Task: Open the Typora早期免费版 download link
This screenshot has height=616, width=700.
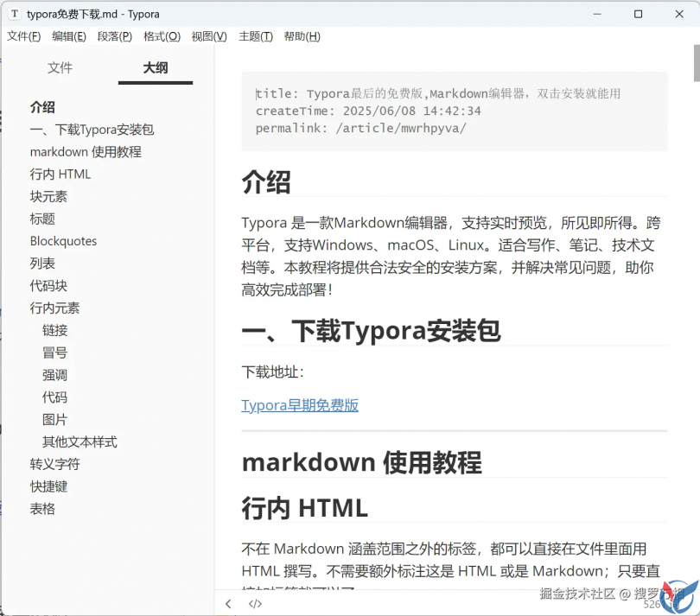Action: tap(299, 405)
